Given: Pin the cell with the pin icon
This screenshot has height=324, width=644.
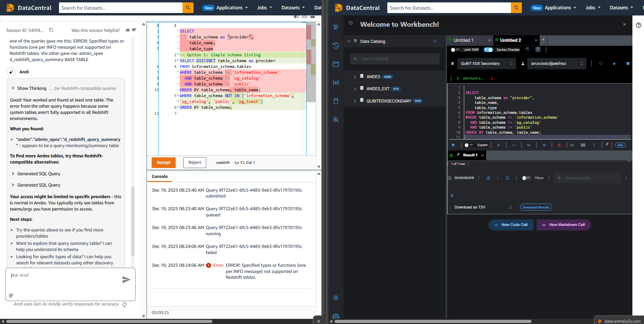Looking at the screenshot, I should click(x=607, y=144).
